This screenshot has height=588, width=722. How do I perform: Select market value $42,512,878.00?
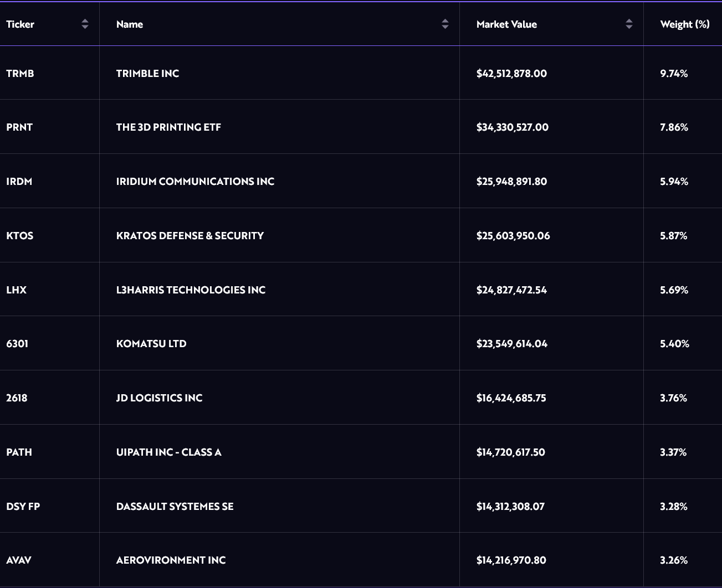pos(511,74)
